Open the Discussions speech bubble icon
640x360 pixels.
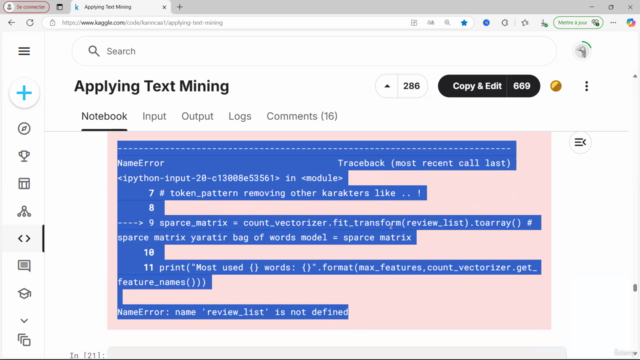[24, 266]
